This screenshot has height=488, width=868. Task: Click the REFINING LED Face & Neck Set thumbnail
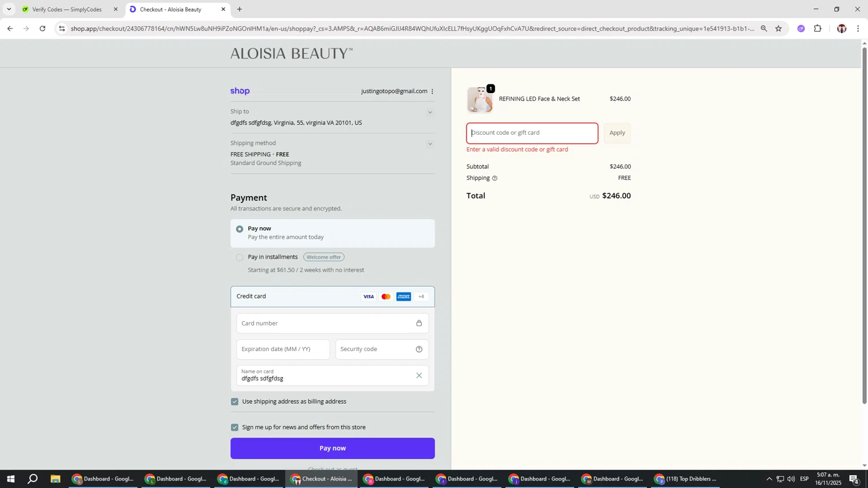pos(480,99)
